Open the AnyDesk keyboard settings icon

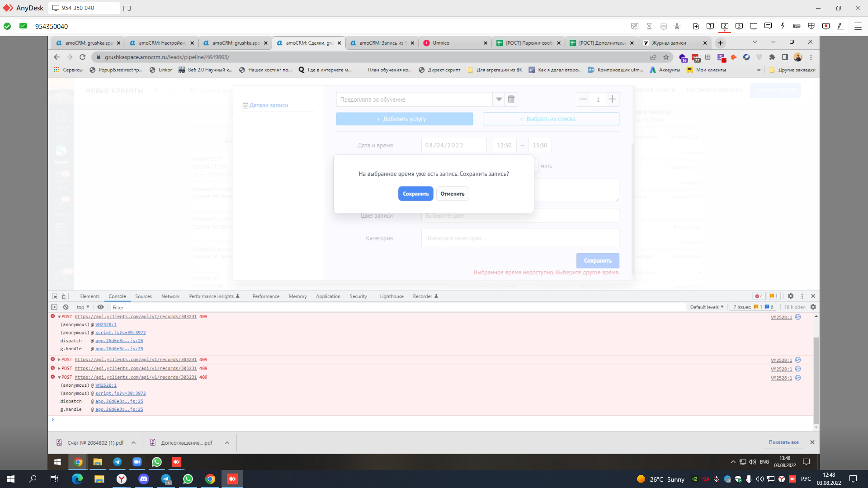(x=797, y=26)
